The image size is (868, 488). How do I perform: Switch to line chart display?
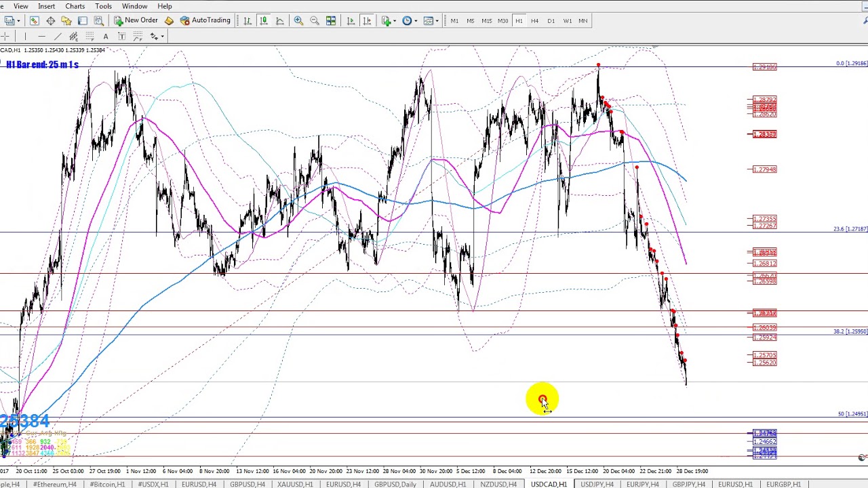click(x=279, y=20)
